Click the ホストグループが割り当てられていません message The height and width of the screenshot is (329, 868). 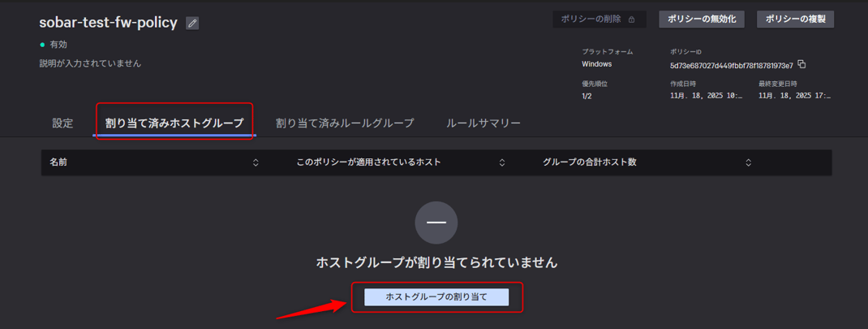click(436, 263)
